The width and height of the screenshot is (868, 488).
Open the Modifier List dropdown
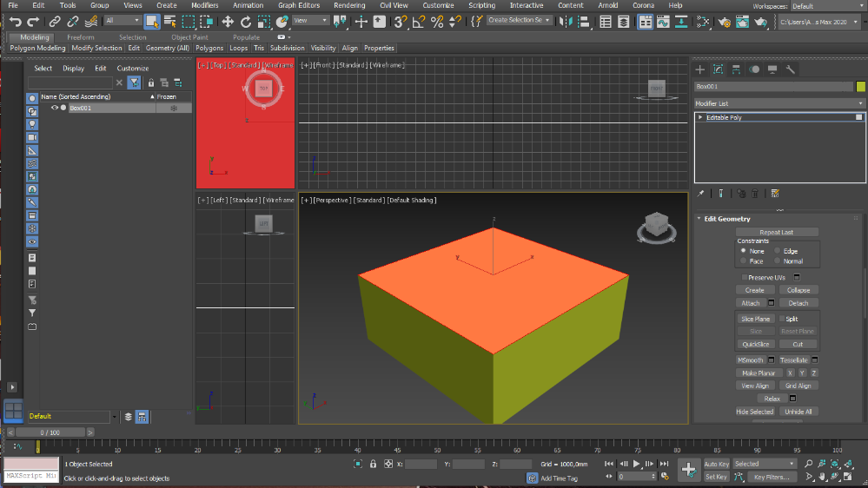tap(779, 103)
